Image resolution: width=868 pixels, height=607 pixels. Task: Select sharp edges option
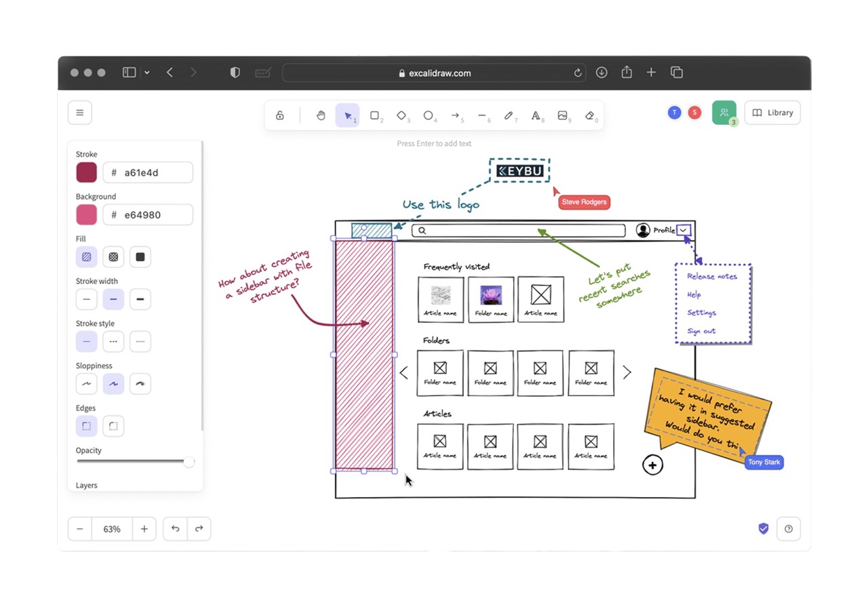pos(86,426)
